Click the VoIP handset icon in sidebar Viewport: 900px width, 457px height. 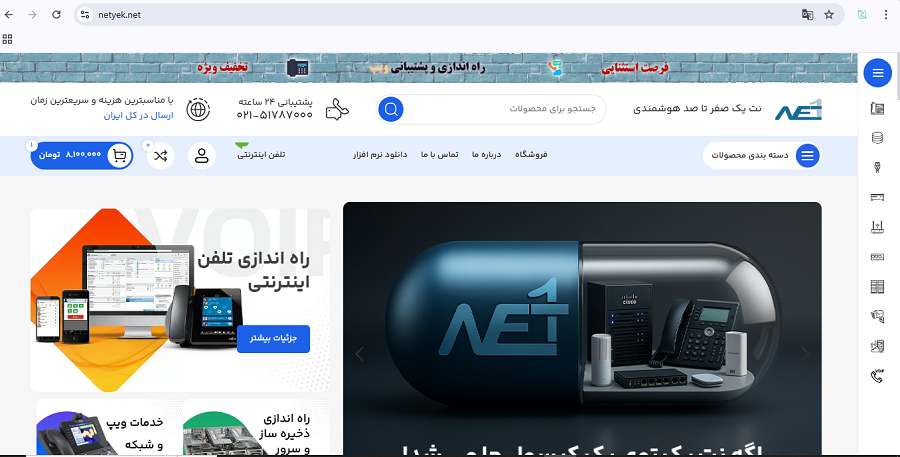tap(877, 376)
